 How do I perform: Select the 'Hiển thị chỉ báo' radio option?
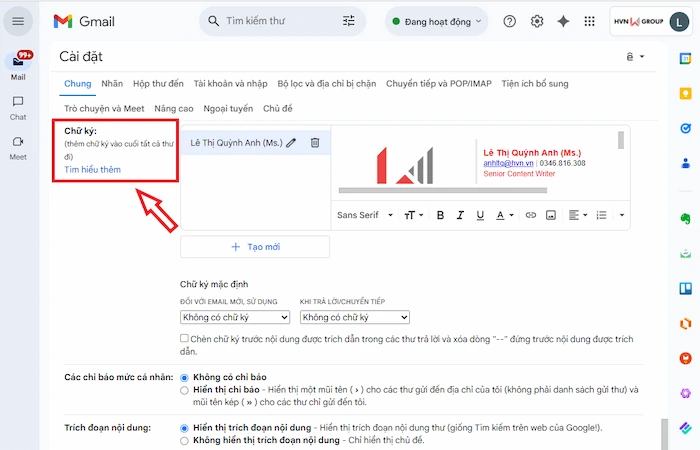click(185, 390)
